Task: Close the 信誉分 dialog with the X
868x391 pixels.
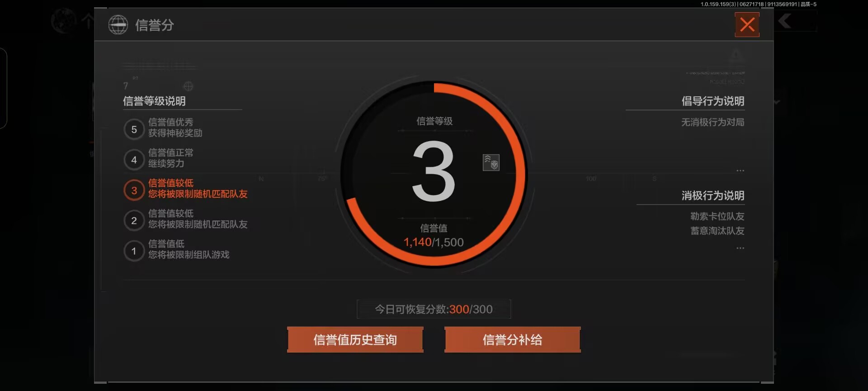Action: (747, 24)
